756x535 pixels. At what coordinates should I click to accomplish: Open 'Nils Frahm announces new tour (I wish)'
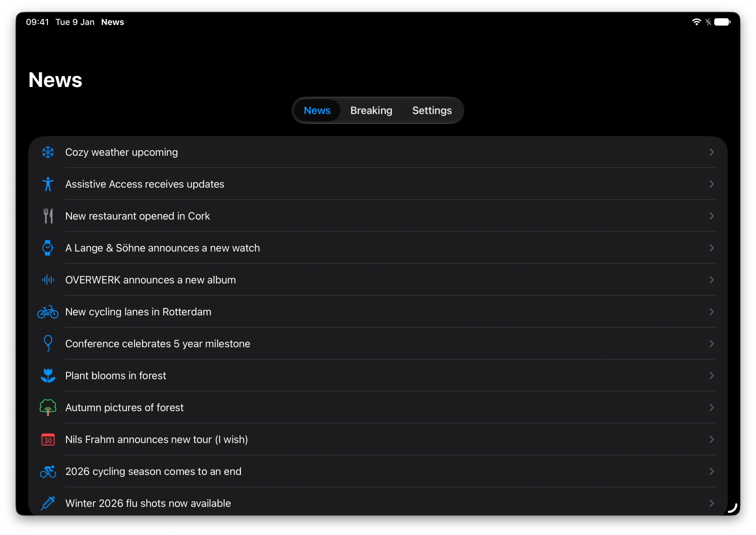pyautogui.click(x=378, y=439)
